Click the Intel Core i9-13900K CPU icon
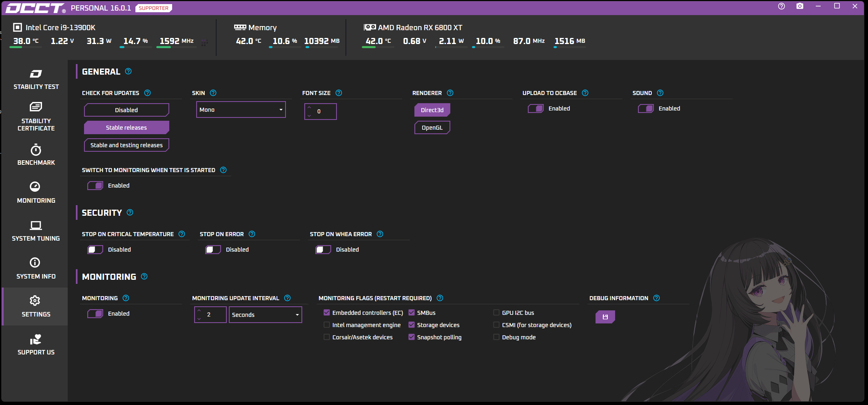The image size is (868, 405). (18, 27)
